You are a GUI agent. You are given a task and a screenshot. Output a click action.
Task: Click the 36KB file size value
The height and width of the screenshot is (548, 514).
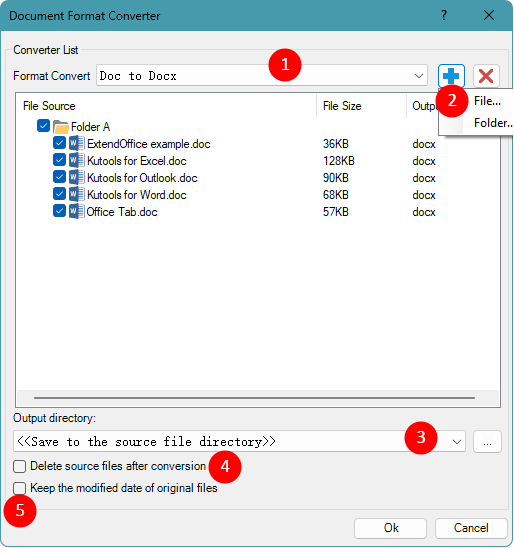click(x=336, y=144)
